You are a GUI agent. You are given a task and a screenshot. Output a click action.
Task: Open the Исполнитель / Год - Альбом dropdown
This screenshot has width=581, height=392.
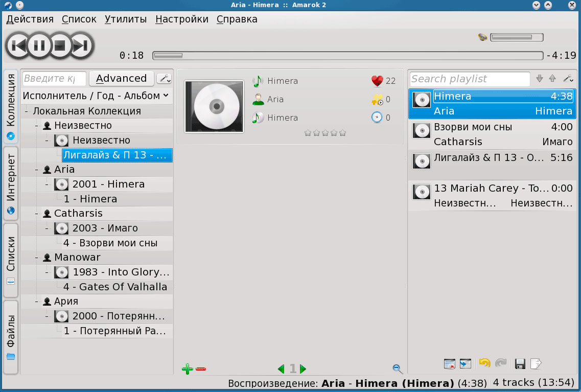click(x=96, y=96)
